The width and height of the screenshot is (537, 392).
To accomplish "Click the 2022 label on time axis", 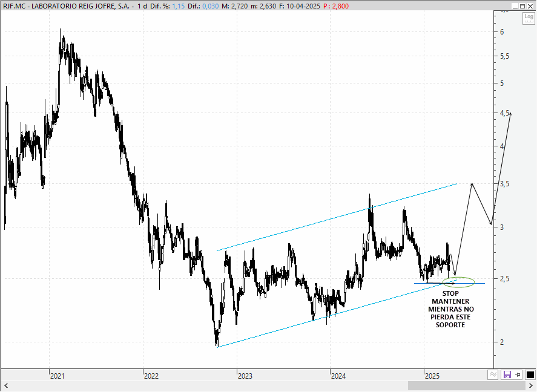I will coord(151,376).
